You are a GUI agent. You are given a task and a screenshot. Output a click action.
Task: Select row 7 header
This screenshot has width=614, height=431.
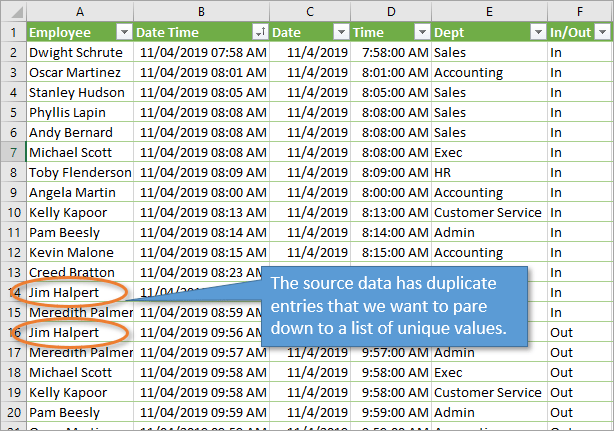(x=13, y=152)
